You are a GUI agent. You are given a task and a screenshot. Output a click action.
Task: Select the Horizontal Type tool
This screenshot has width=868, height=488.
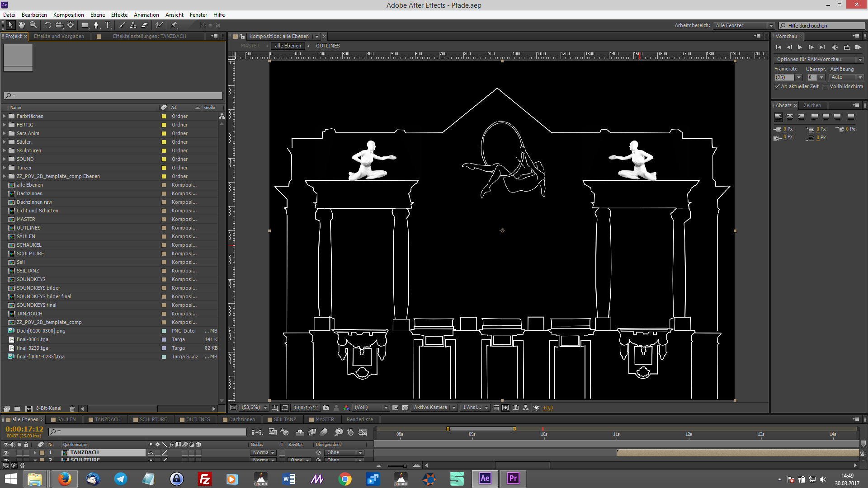108,25
